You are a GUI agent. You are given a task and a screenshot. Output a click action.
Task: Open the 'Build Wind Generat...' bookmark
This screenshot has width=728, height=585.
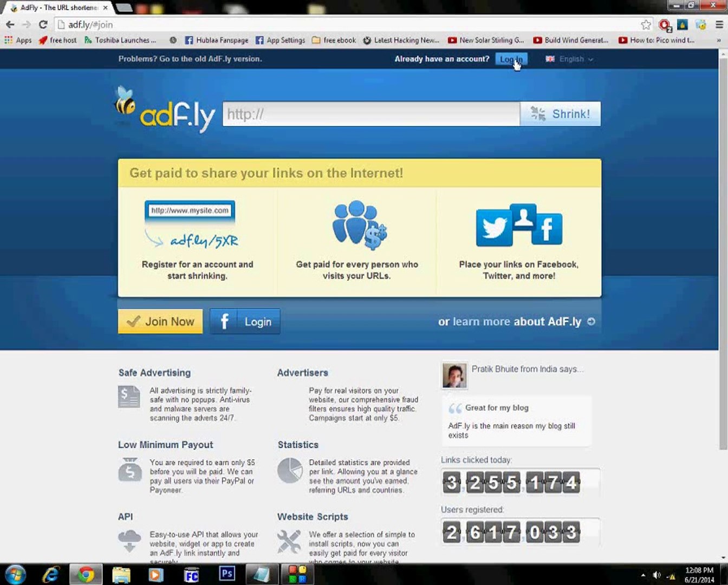click(571, 40)
